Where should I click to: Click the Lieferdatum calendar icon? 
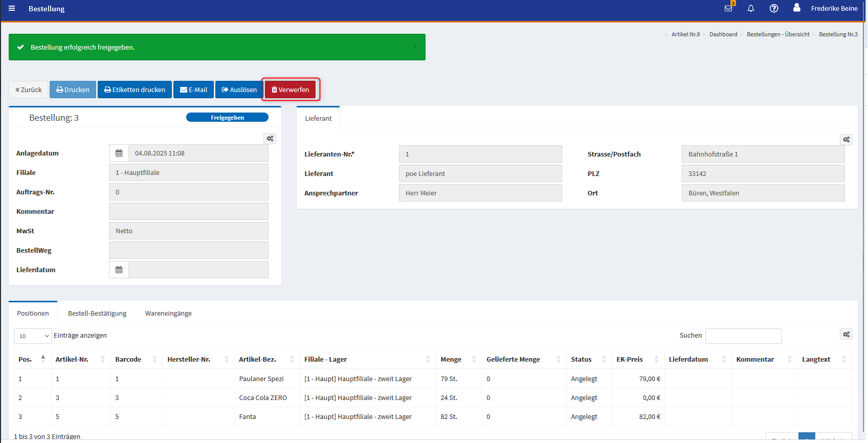click(x=119, y=270)
